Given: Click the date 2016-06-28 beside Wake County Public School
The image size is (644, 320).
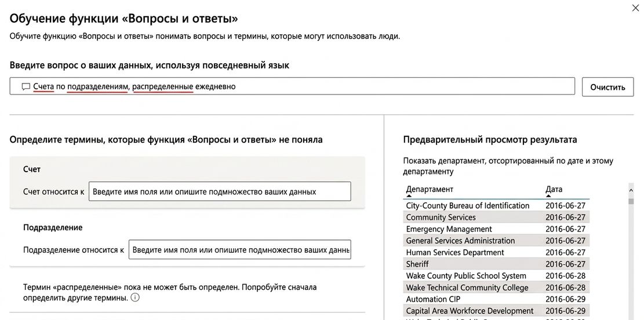Looking at the screenshot, I should pos(566,275).
